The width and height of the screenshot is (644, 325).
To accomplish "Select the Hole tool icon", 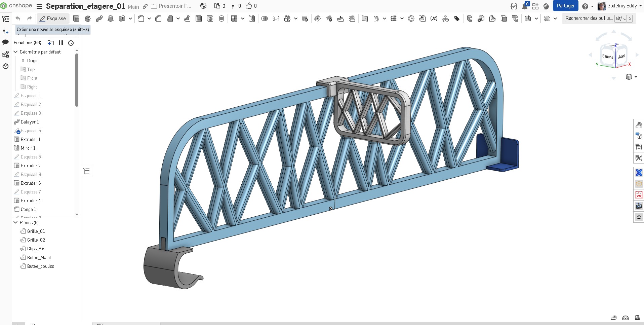I will (210, 19).
